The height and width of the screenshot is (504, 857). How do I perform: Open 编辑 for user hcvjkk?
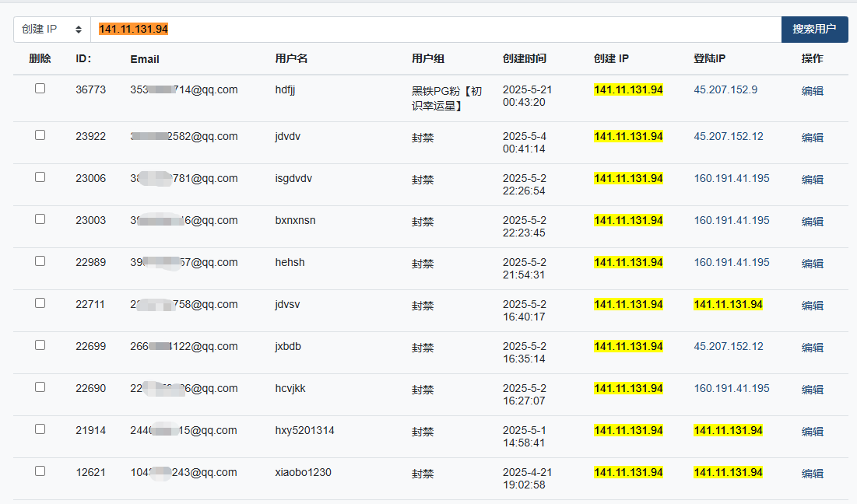[812, 390]
